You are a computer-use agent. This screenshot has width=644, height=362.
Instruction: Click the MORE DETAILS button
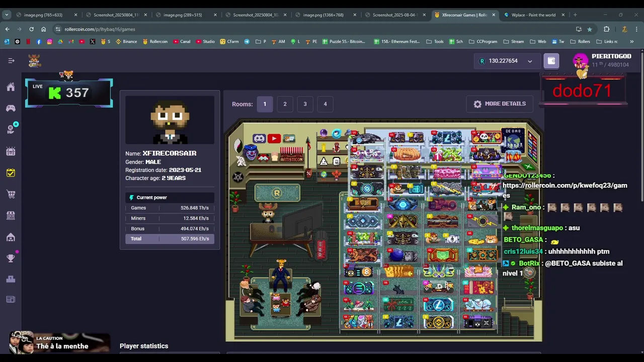pyautogui.click(x=500, y=104)
